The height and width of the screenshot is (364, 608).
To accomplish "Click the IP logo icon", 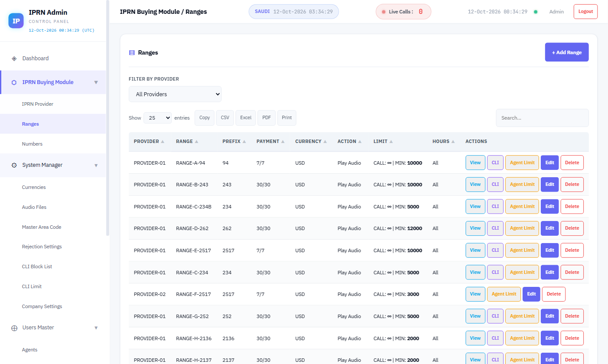I will click(16, 21).
